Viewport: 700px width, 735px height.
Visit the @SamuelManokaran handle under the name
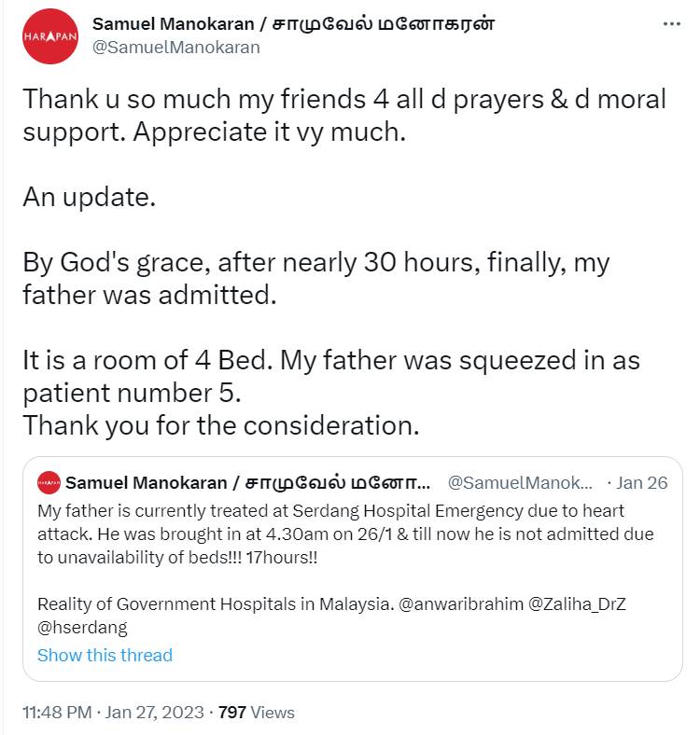click(176, 48)
